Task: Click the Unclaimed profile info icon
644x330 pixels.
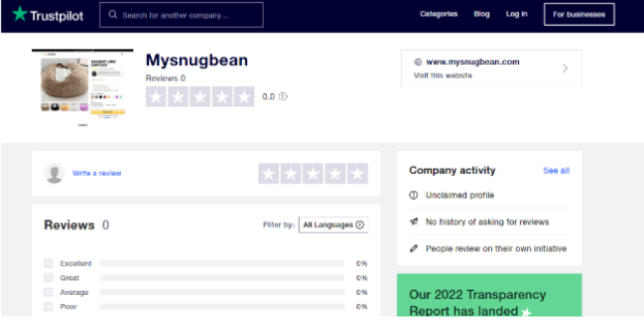Action: (x=414, y=195)
